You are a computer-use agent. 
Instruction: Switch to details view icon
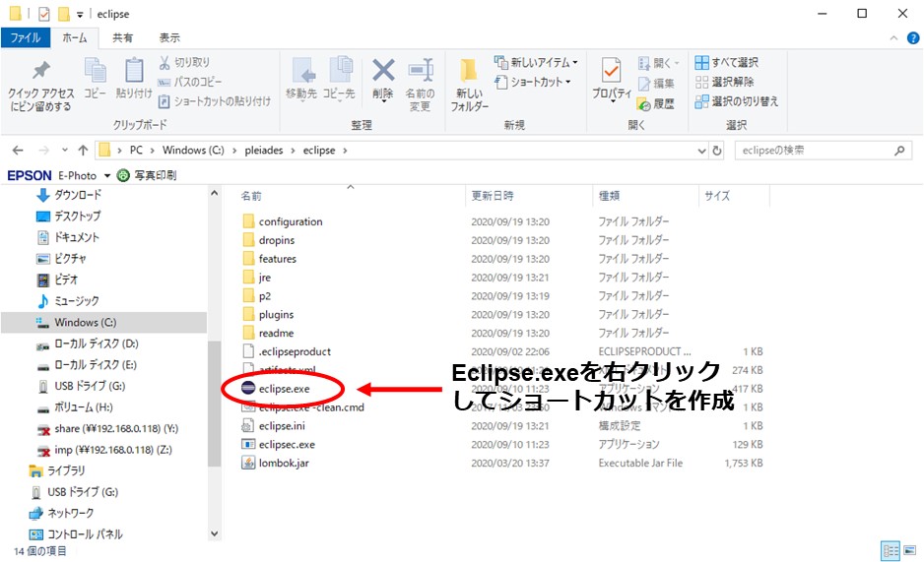(890, 551)
